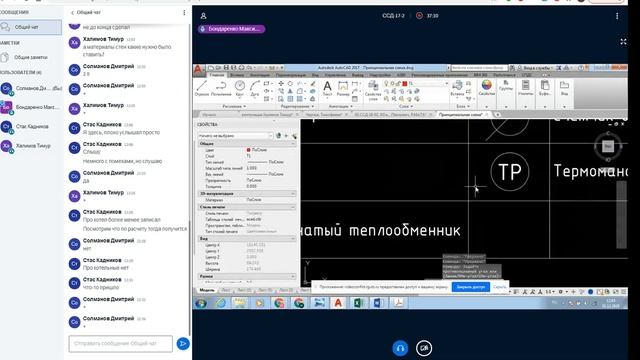Click the red layer color swatch in Слои
Image resolution: width=640 pixels, height=360 pixels.
pos(404,84)
